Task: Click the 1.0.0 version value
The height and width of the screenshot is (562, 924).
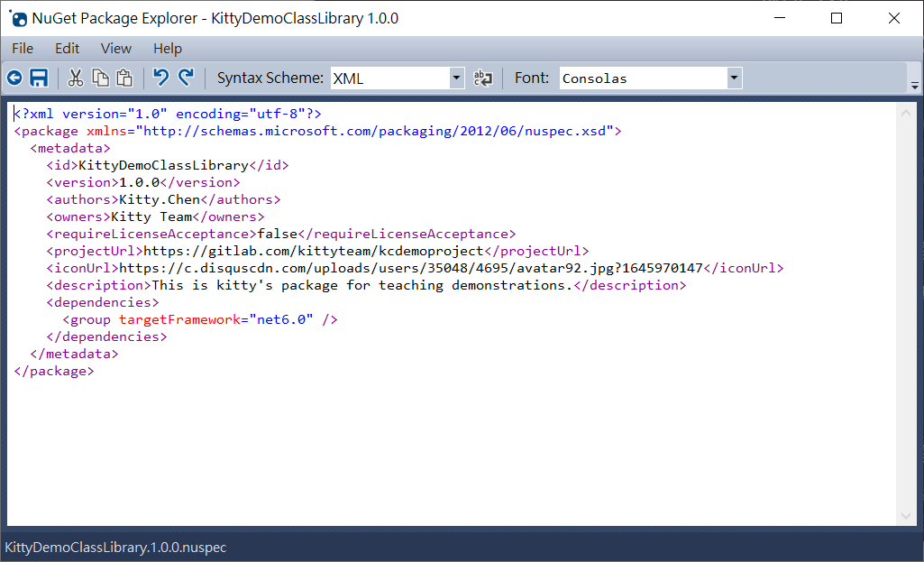Action: coord(139,182)
